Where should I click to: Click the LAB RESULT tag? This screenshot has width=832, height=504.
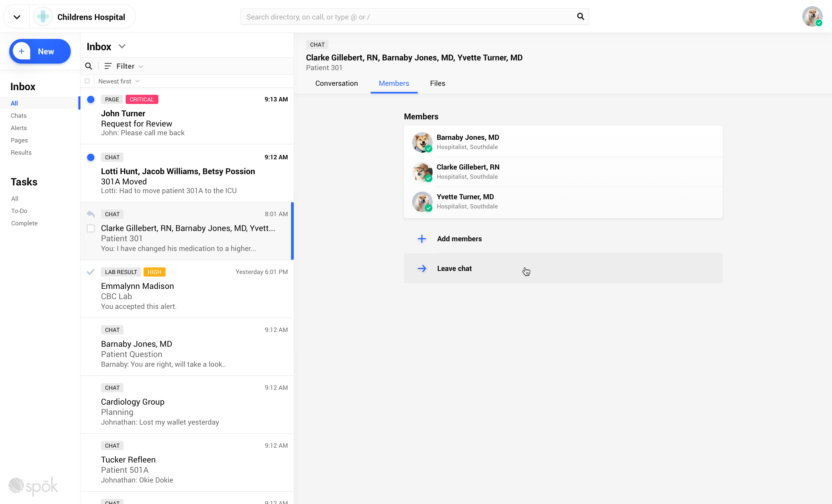[x=121, y=272]
